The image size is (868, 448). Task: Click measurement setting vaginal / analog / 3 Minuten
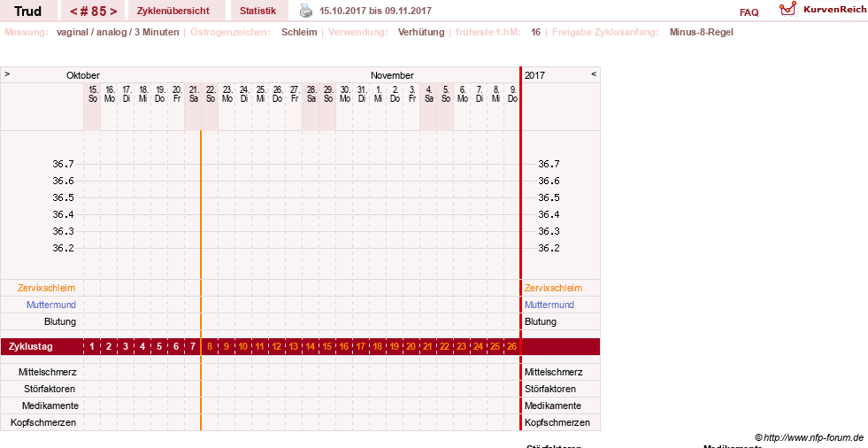(118, 32)
